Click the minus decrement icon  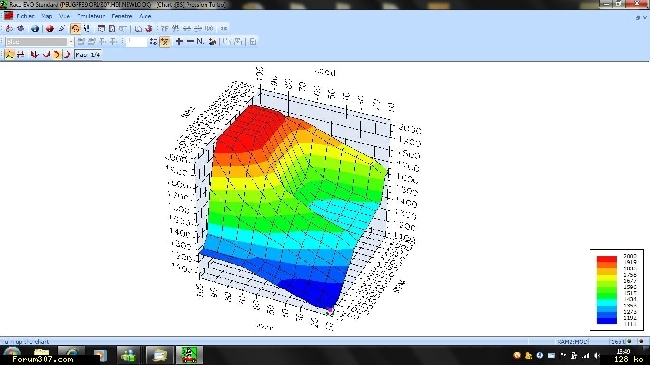[190, 41]
